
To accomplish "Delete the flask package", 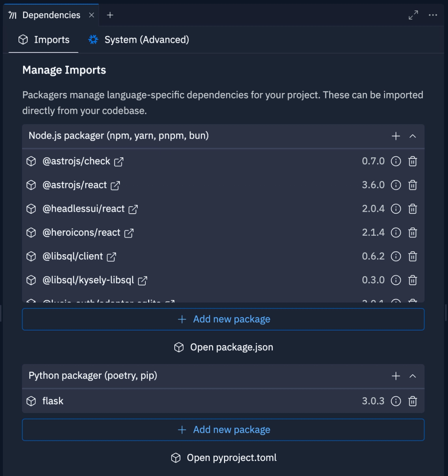I will click(412, 401).
